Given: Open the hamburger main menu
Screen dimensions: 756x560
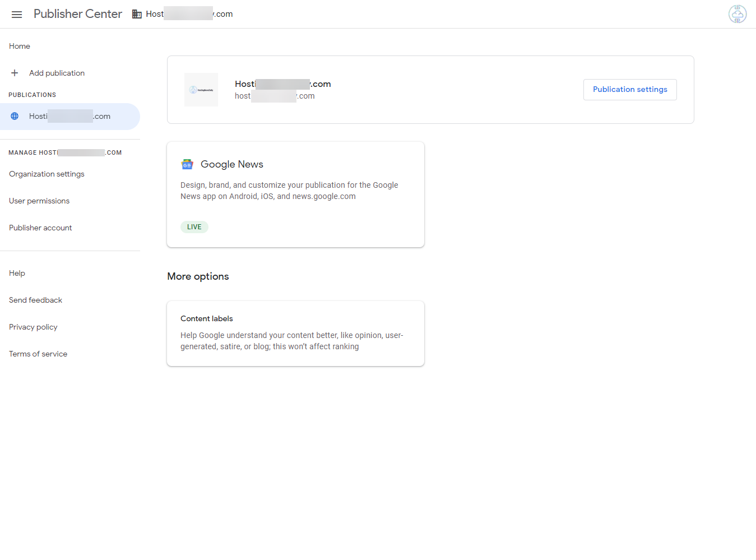Looking at the screenshot, I should pyautogui.click(x=17, y=15).
